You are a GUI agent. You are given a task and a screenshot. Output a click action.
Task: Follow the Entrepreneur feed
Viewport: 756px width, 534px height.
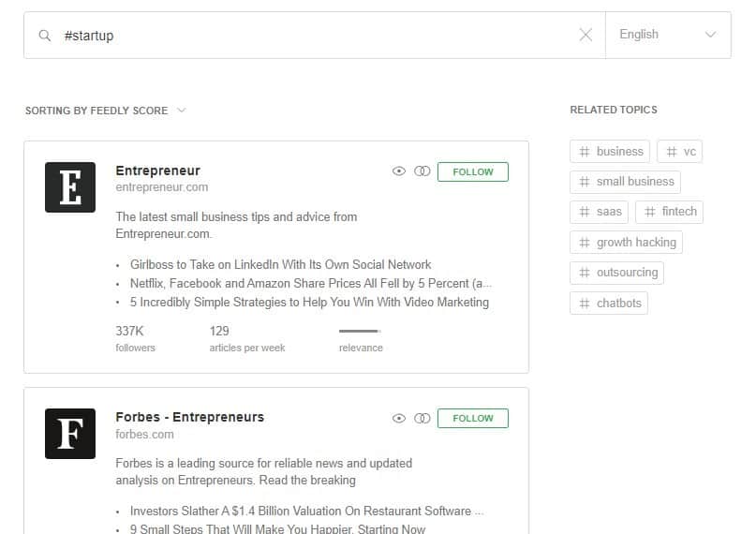tap(472, 172)
